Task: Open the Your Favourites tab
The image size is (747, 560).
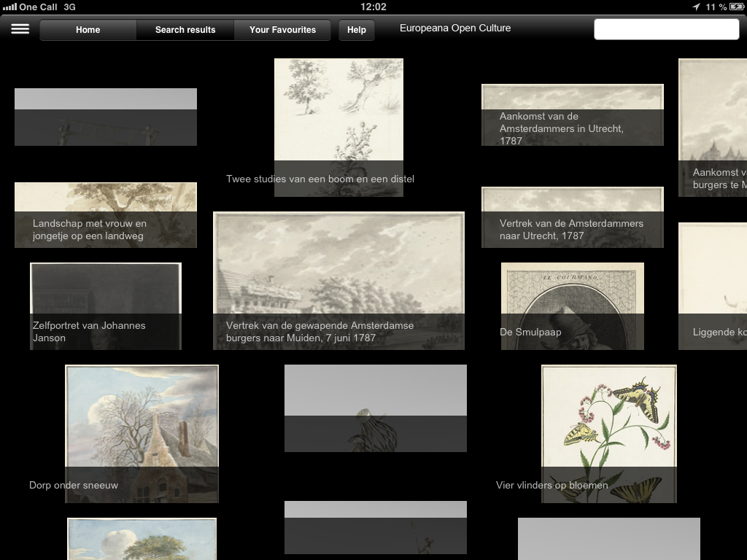Action: 282,30
